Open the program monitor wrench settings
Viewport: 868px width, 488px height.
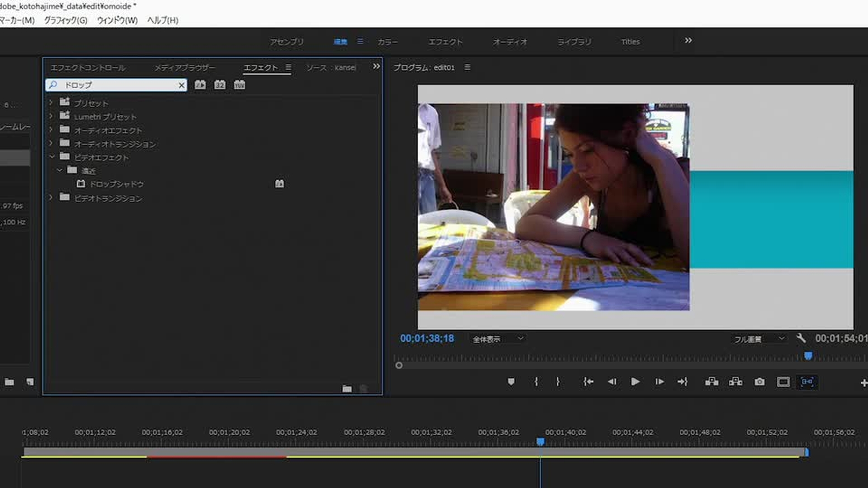801,338
